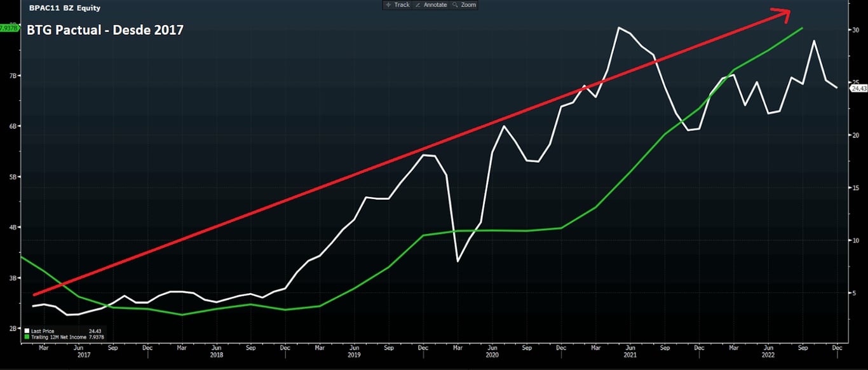
Task: Click the Annotate pencil icon
Action: [x=417, y=5]
